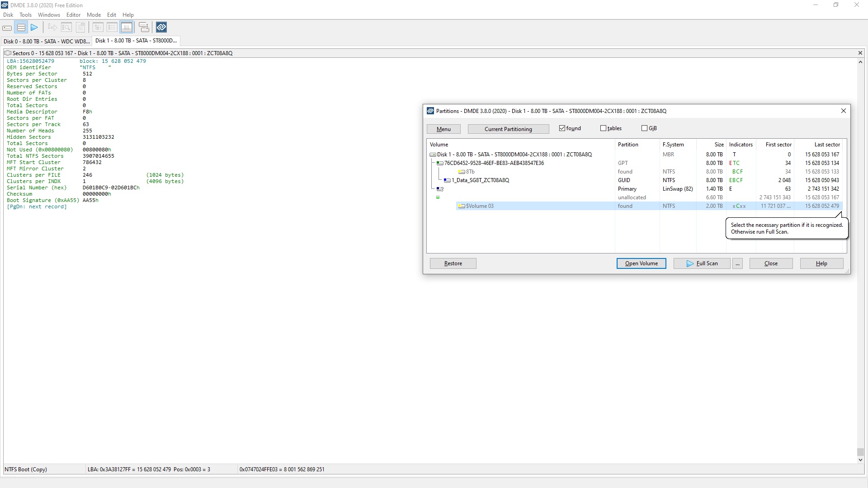Click the editor vertical scrollbar thumb
The height and width of the screenshot is (488, 868).
pos(860,452)
